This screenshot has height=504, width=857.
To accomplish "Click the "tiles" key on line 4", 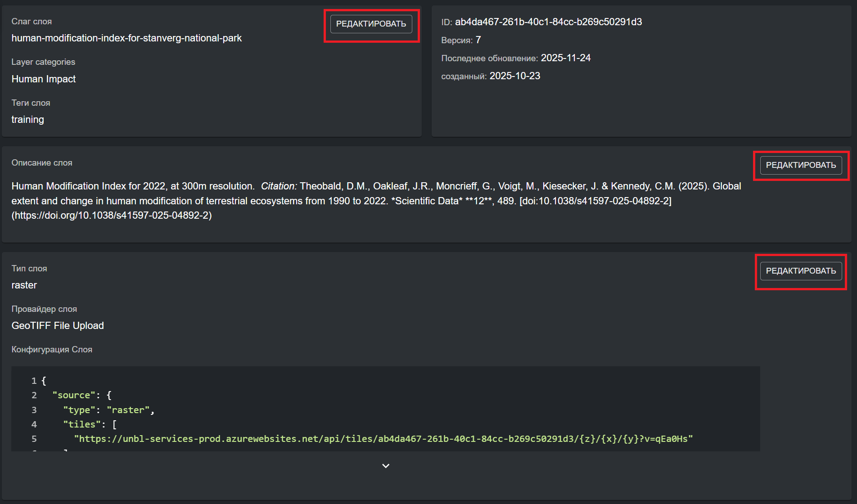I will coord(81,424).
